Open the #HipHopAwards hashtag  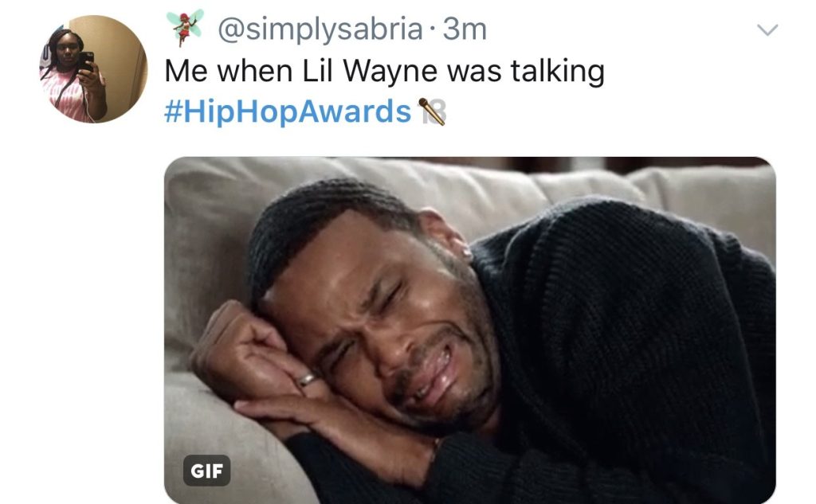(x=288, y=111)
